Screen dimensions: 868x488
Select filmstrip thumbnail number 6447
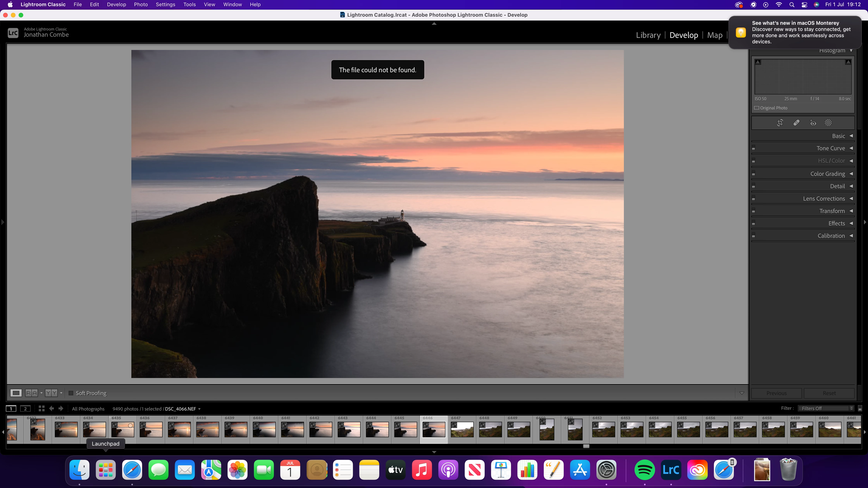pyautogui.click(x=462, y=430)
